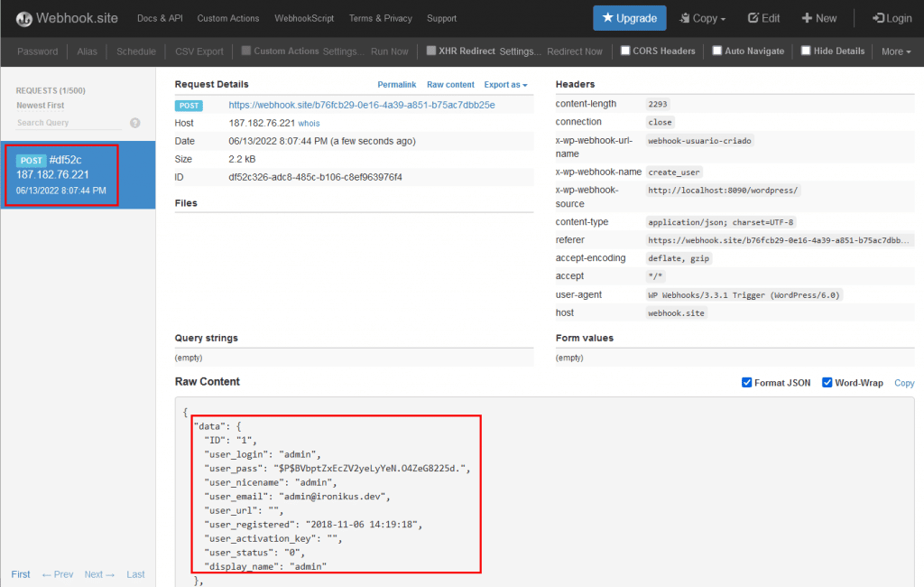Click the webhook-usuario-criado header value

coord(699,140)
